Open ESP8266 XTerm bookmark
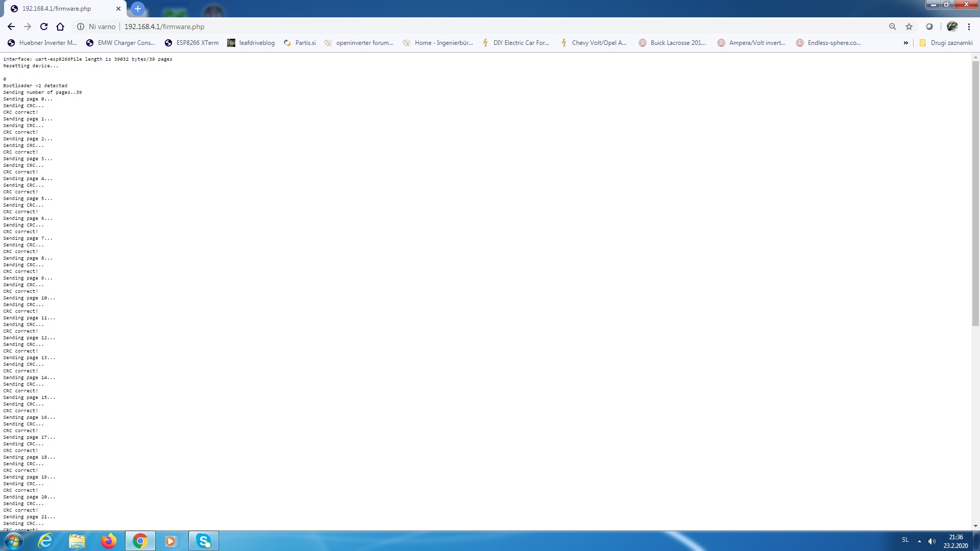Image resolution: width=980 pixels, height=551 pixels. pos(192,43)
